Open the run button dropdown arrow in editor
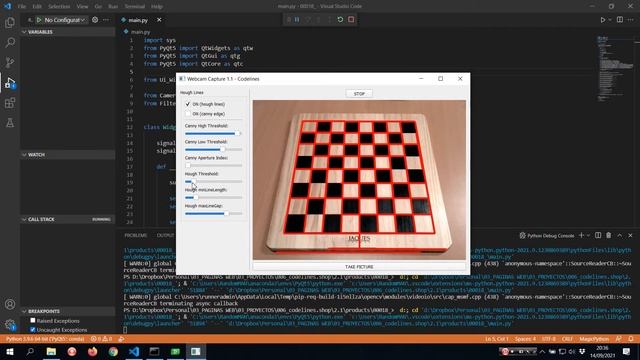 [x=610, y=20]
